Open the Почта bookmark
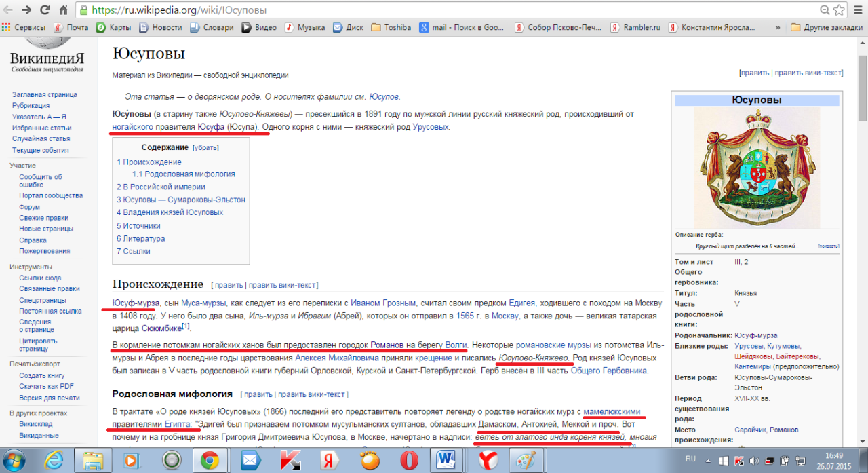The height and width of the screenshot is (473, 868). coord(71,27)
